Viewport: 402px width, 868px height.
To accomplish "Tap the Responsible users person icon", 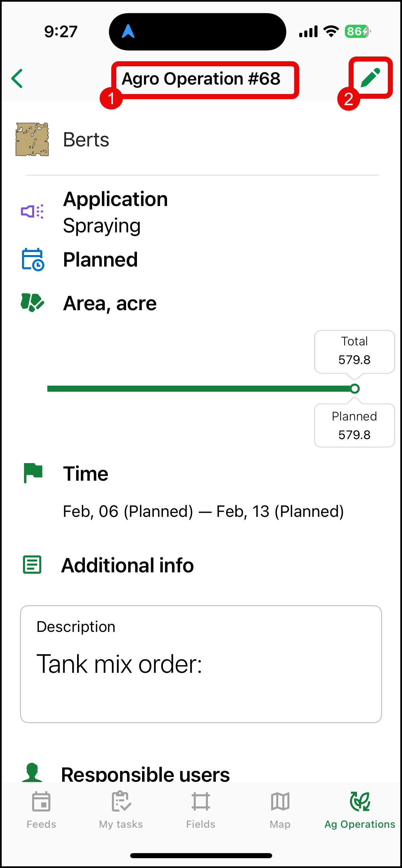I will [x=32, y=773].
